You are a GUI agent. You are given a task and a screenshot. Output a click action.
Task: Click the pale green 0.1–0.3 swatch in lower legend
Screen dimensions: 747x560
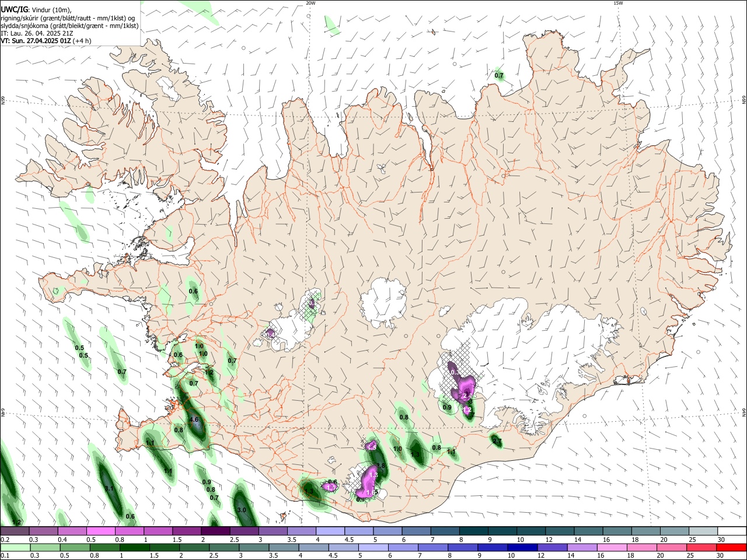[15, 547]
